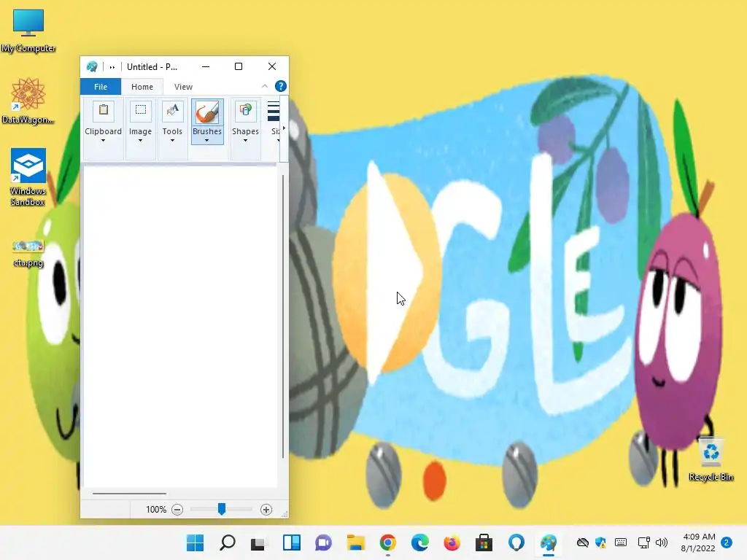Expand the Tools dropdown arrow
The width and height of the screenshot is (747, 560).
172,141
